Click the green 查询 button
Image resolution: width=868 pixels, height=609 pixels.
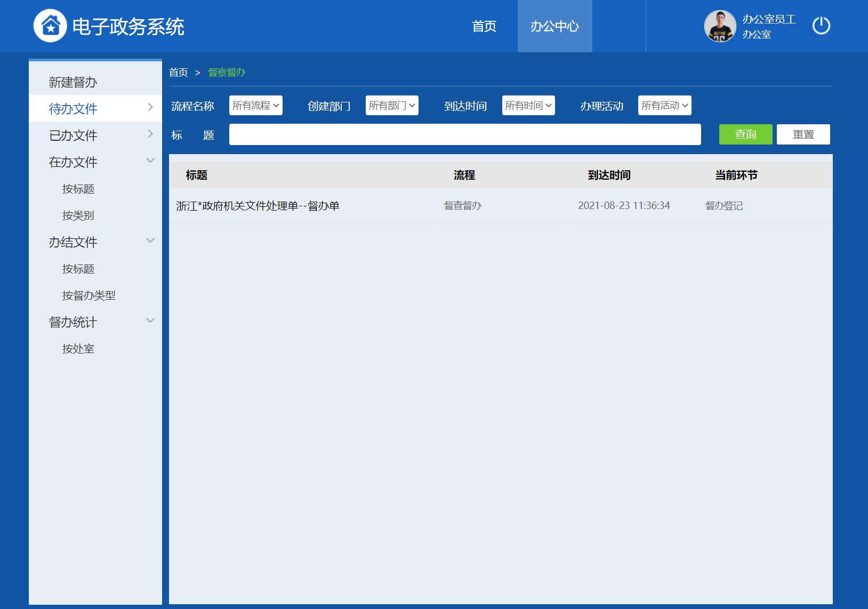click(x=745, y=134)
